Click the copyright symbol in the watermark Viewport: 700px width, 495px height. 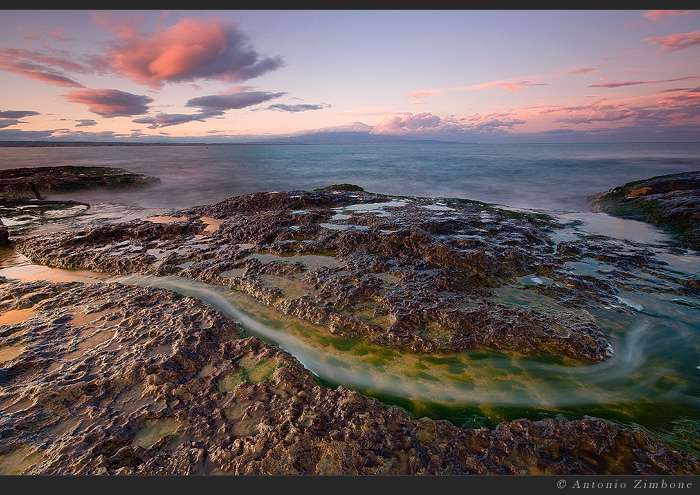pyautogui.click(x=561, y=484)
